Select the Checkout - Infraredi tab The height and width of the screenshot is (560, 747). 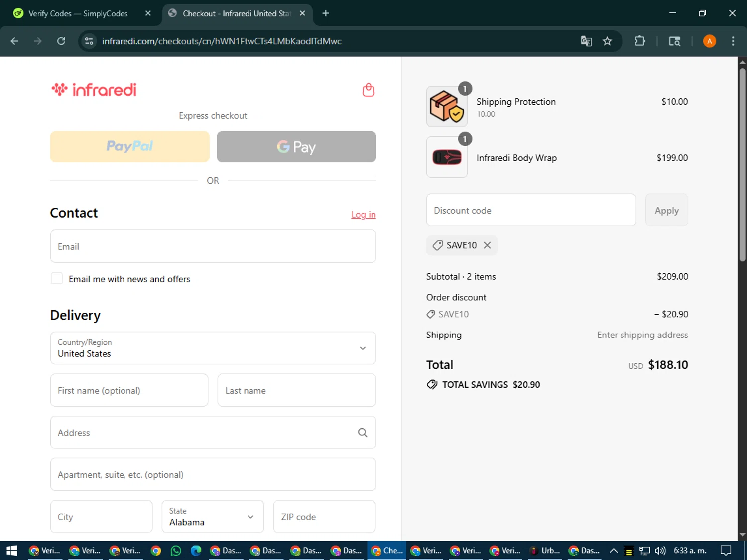pyautogui.click(x=236, y=13)
